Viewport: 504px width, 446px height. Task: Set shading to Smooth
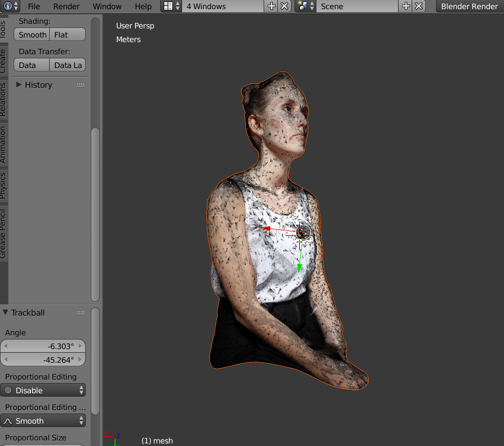click(32, 35)
